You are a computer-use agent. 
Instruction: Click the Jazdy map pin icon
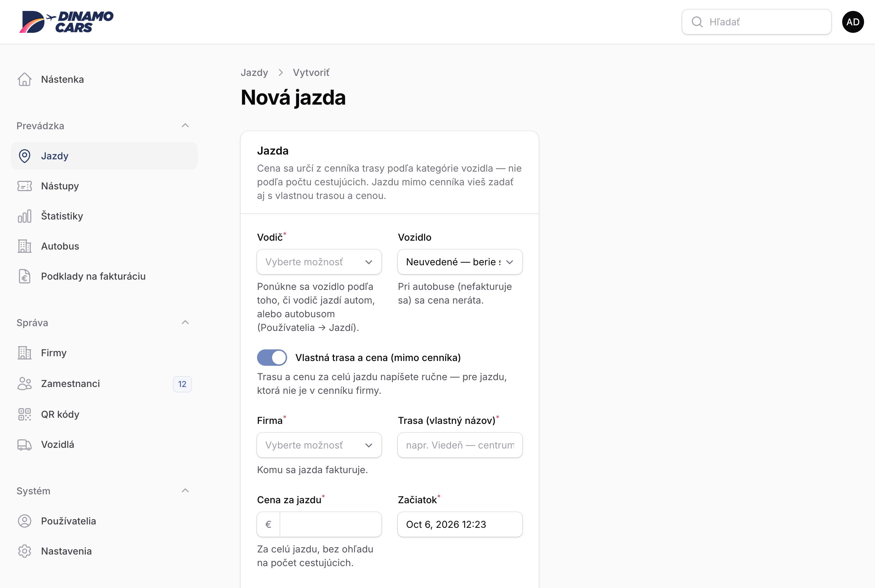[25, 156]
